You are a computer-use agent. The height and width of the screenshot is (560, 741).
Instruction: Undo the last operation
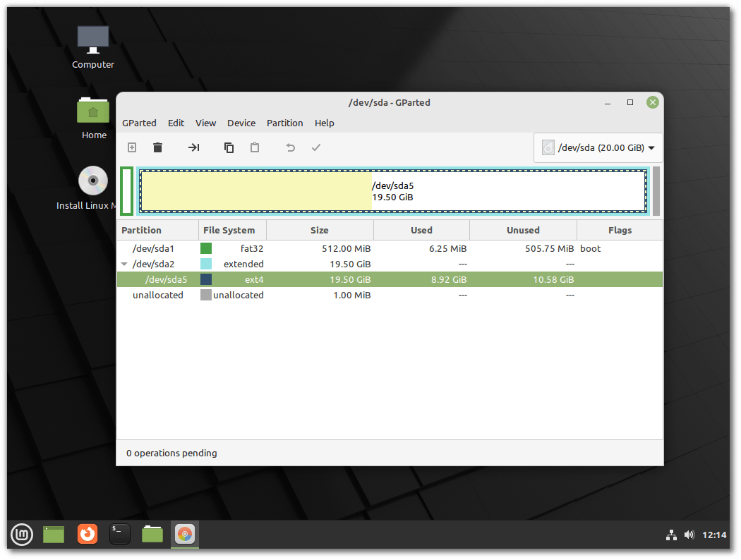[x=289, y=147]
